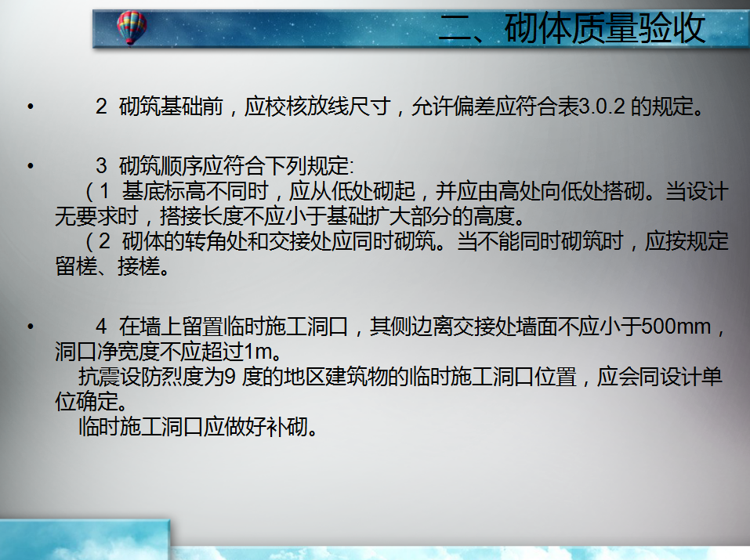Click the blue starry header banner
The image size is (750, 560).
tap(421, 29)
